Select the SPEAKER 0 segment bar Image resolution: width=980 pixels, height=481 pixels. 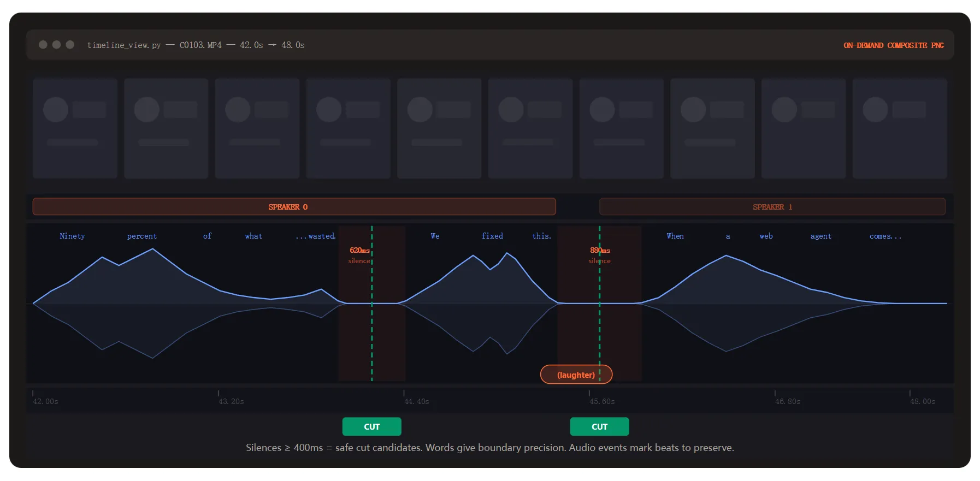coord(294,207)
